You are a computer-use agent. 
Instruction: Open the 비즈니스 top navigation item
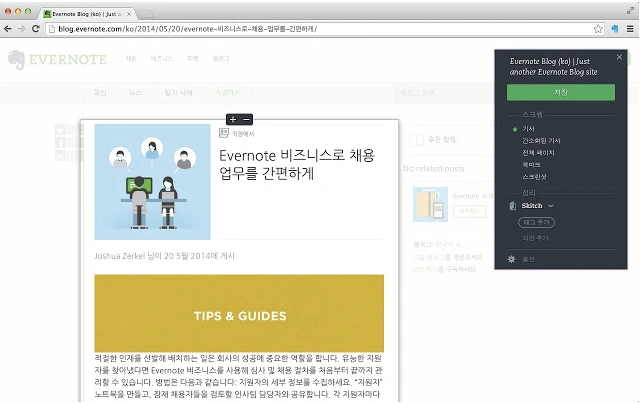161,58
